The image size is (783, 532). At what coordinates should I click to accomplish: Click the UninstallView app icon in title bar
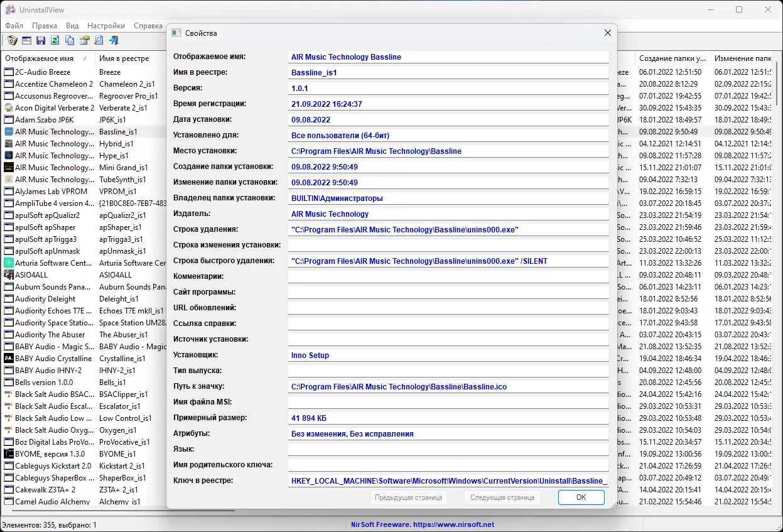pos(10,9)
